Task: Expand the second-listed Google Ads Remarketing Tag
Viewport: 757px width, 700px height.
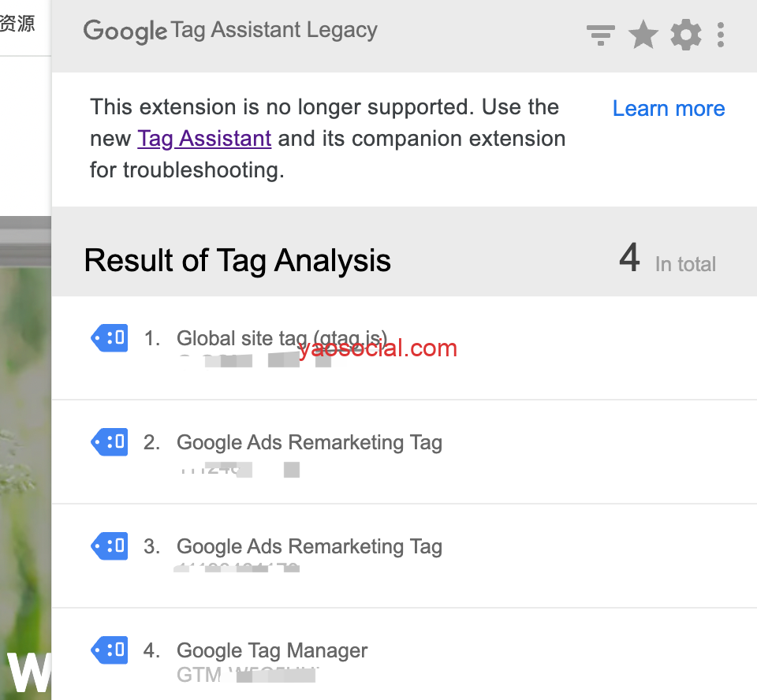Action: pos(309,443)
